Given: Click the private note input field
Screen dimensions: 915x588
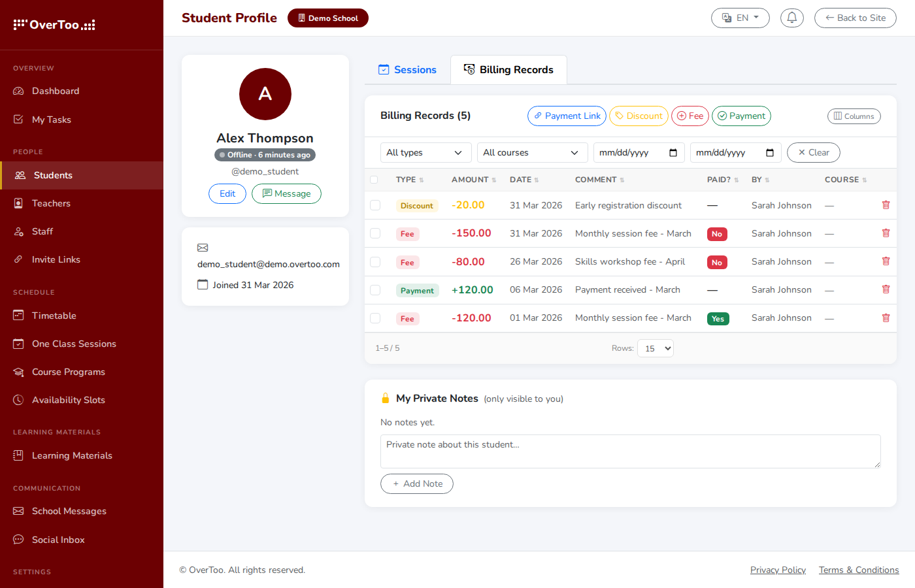Looking at the screenshot, I should 630,451.
